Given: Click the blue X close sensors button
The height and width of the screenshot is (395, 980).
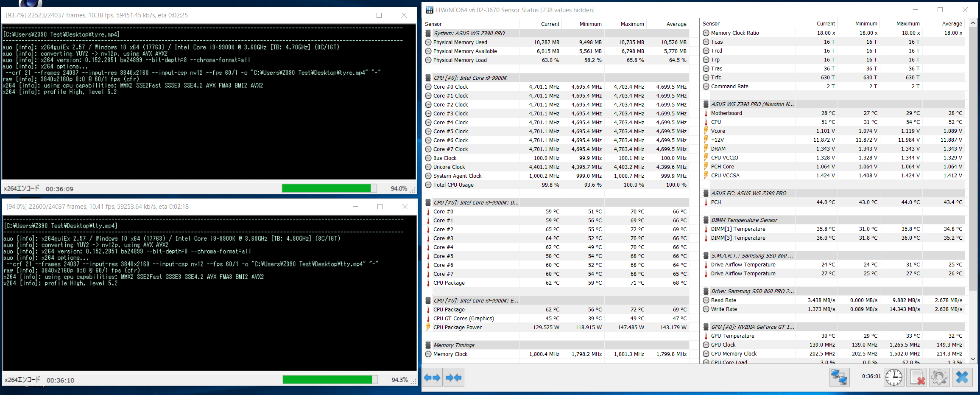Looking at the screenshot, I should coord(962,377).
